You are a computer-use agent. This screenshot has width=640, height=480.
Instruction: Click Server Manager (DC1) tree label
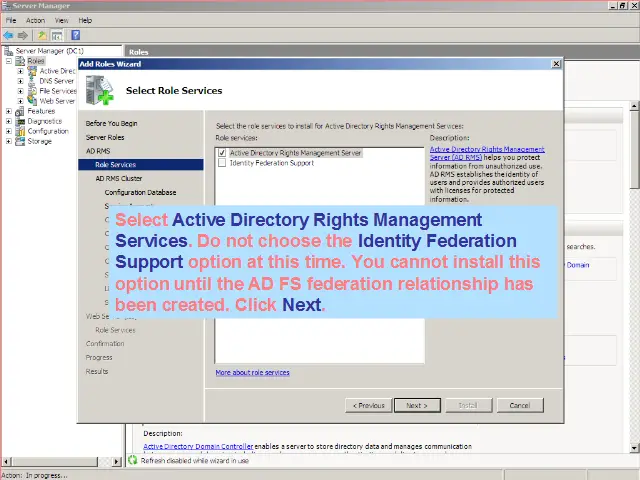tap(49, 51)
